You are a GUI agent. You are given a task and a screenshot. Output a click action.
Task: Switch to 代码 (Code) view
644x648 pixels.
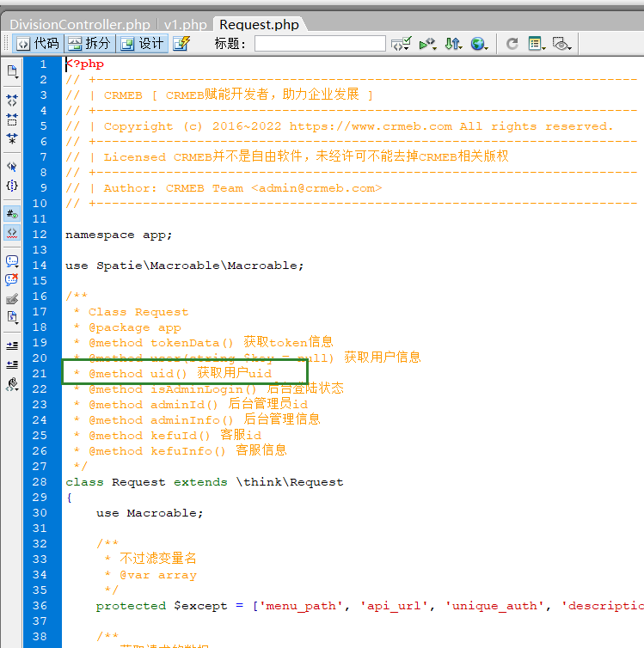[38, 43]
